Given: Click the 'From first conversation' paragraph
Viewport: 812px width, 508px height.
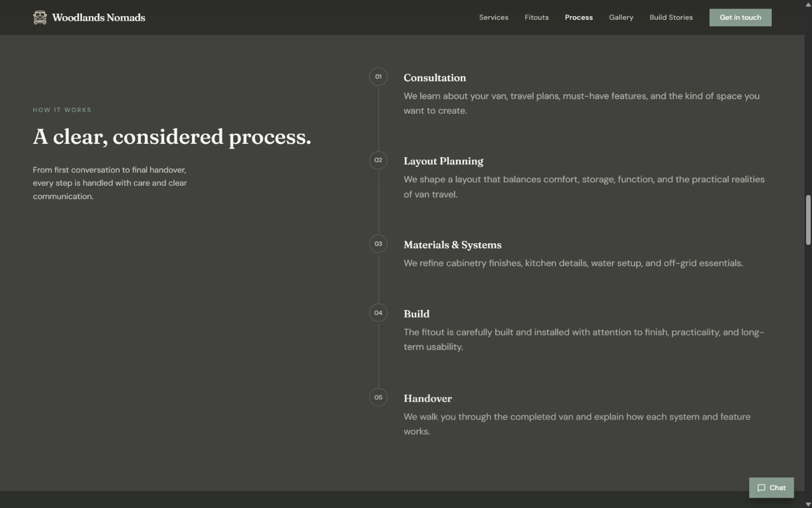Looking at the screenshot, I should pos(110,183).
